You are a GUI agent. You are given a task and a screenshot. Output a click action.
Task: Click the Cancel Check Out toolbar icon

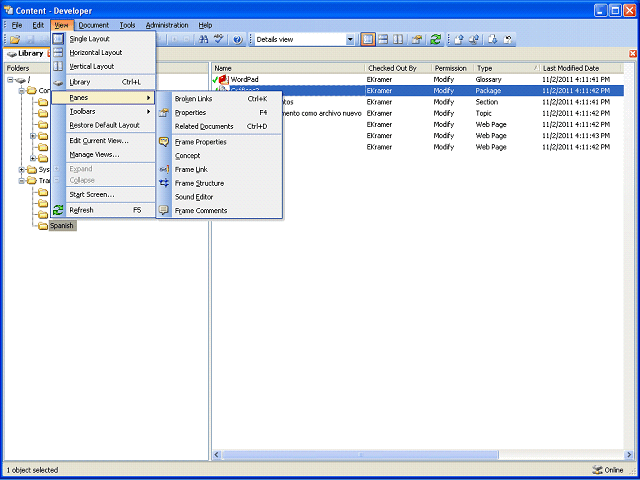click(x=508, y=40)
